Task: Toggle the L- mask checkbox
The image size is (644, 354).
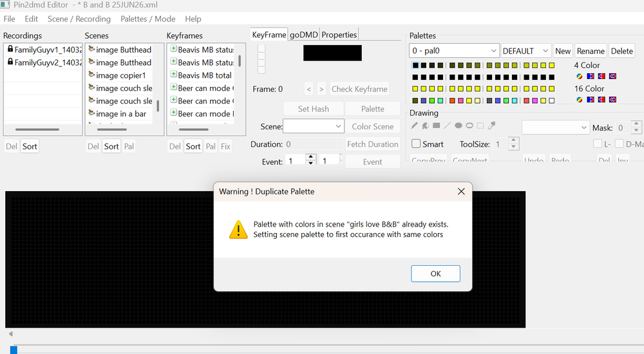Action: click(x=598, y=144)
